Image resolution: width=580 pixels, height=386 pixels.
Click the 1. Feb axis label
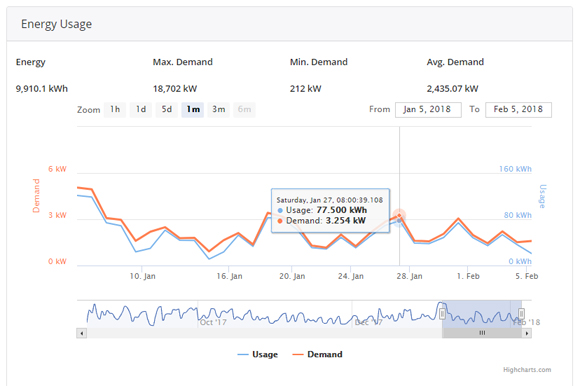pyautogui.click(x=468, y=276)
